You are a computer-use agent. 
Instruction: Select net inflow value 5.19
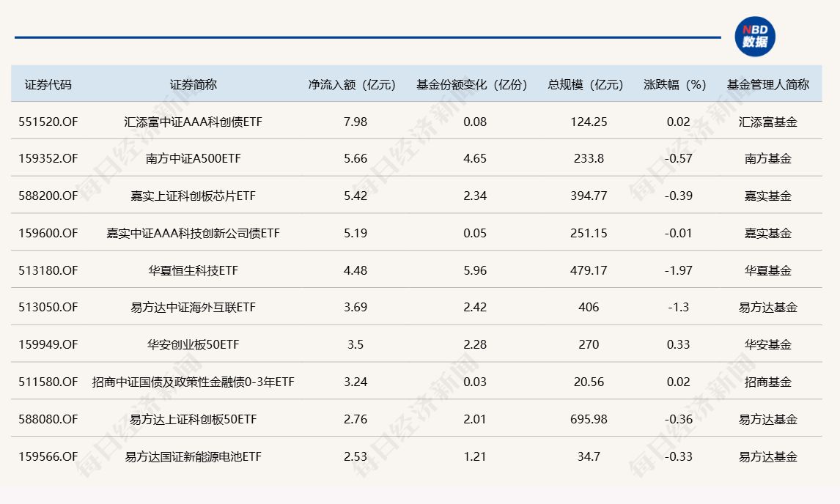tap(355, 233)
